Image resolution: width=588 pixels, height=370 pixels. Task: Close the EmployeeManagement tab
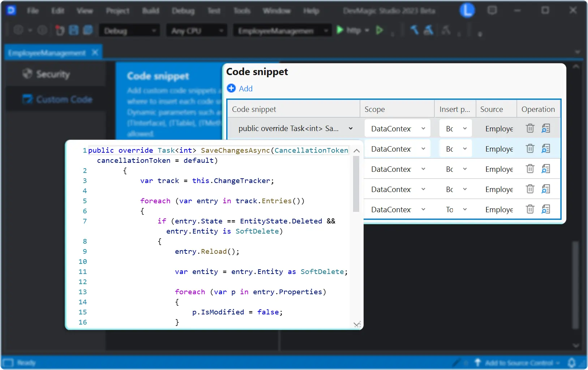click(95, 52)
